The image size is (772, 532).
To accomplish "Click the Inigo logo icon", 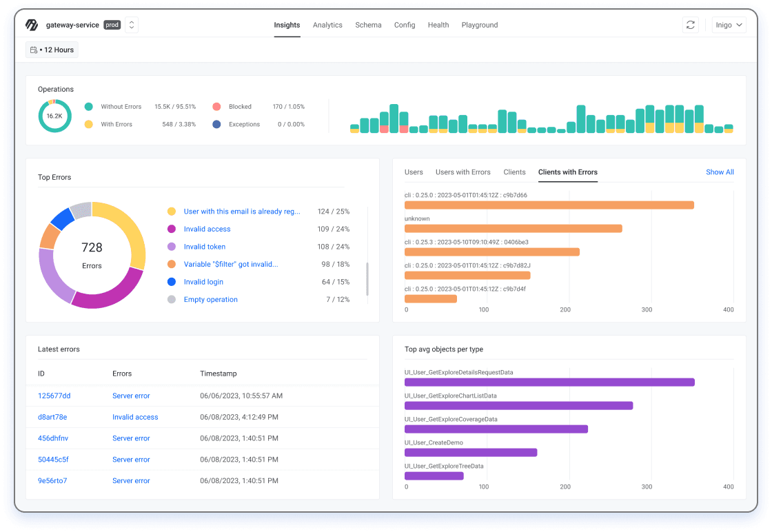I will coord(32,25).
